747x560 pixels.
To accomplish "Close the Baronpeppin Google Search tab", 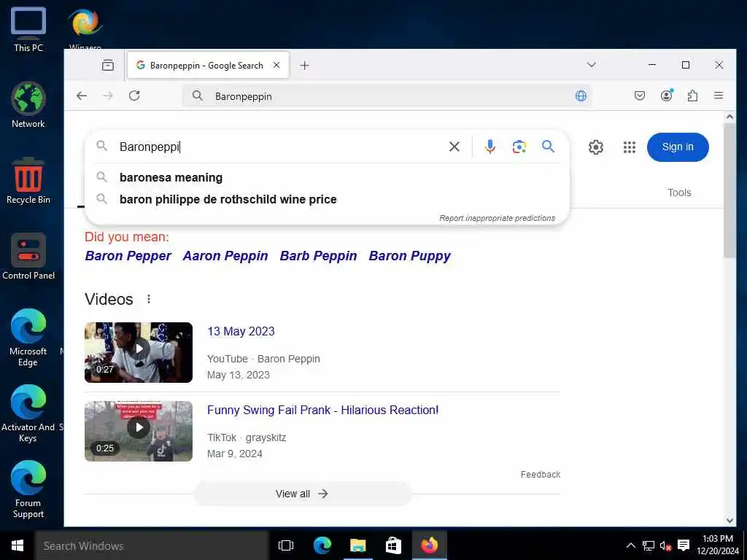I will coord(276,65).
